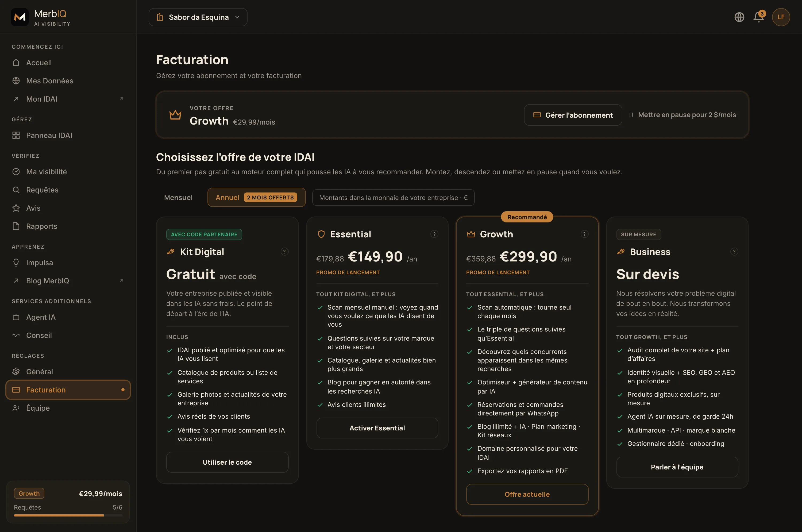Click the Business rocket icon
The image size is (802, 532).
point(621,252)
